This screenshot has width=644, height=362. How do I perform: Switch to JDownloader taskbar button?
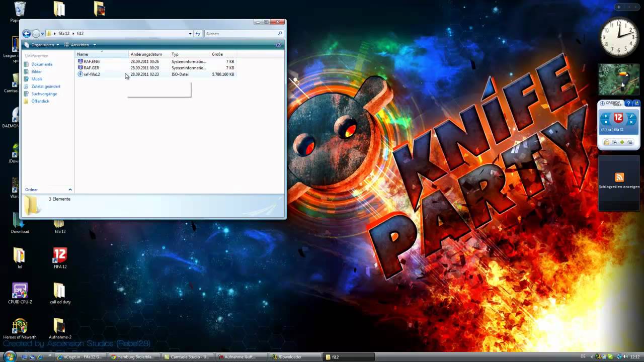[x=295, y=357]
